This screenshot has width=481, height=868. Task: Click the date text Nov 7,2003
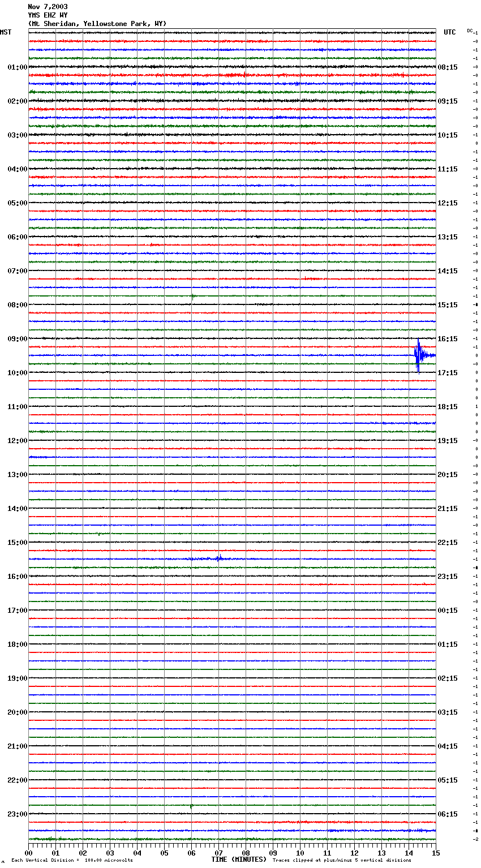(x=48, y=7)
